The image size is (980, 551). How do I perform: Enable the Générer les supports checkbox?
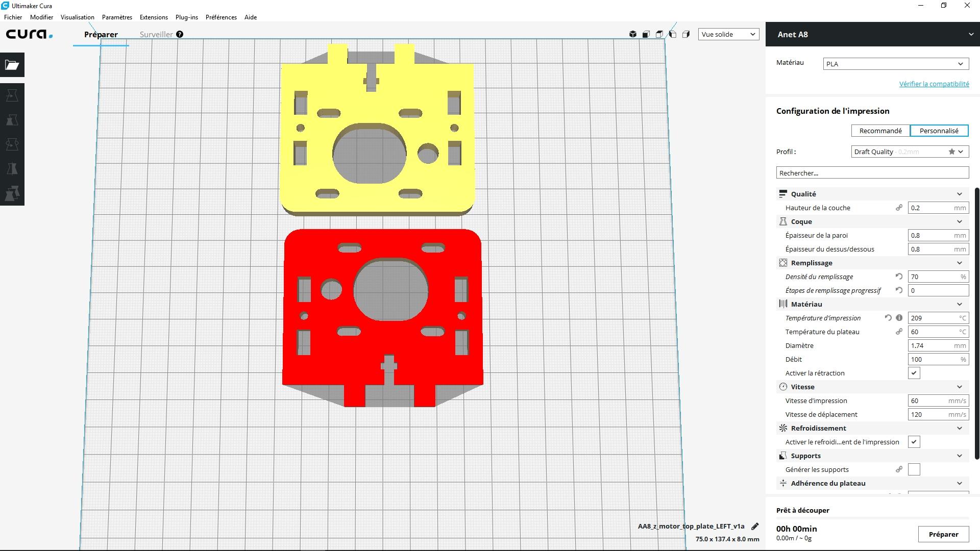pyautogui.click(x=914, y=469)
